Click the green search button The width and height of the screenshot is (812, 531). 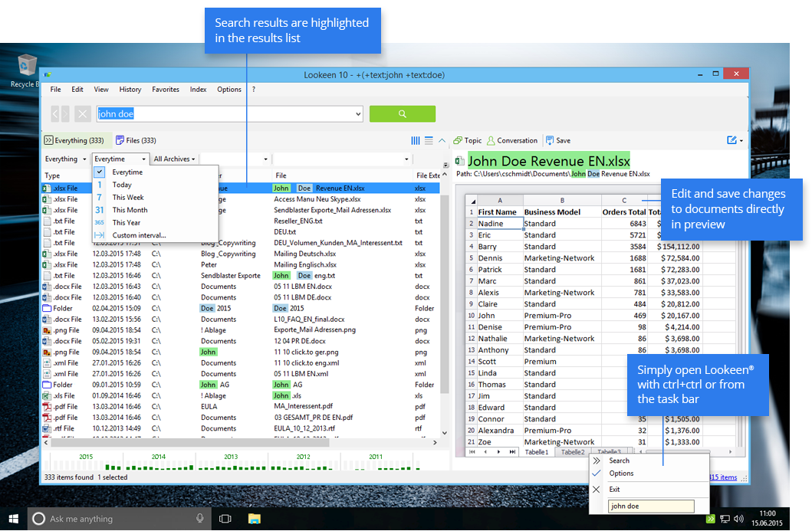(x=402, y=114)
